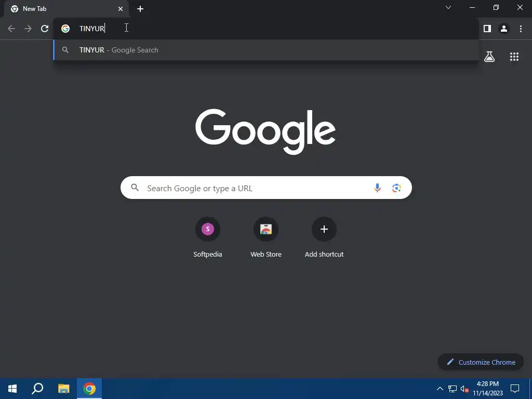This screenshot has width=532, height=399.
Task: Click the search icon in suggestion row
Action: point(65,50)
